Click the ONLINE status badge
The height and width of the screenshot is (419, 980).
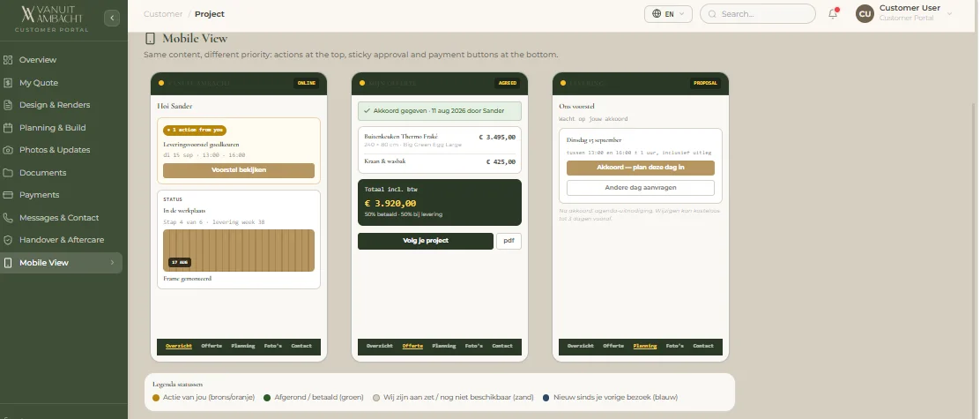coord(307,83)
